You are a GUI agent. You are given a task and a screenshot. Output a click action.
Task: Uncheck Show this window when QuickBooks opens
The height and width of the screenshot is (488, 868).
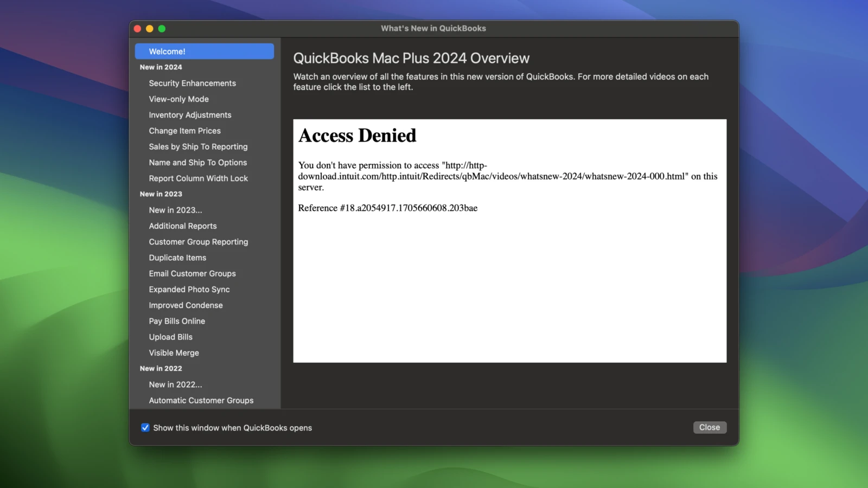[x=145, y=427]
